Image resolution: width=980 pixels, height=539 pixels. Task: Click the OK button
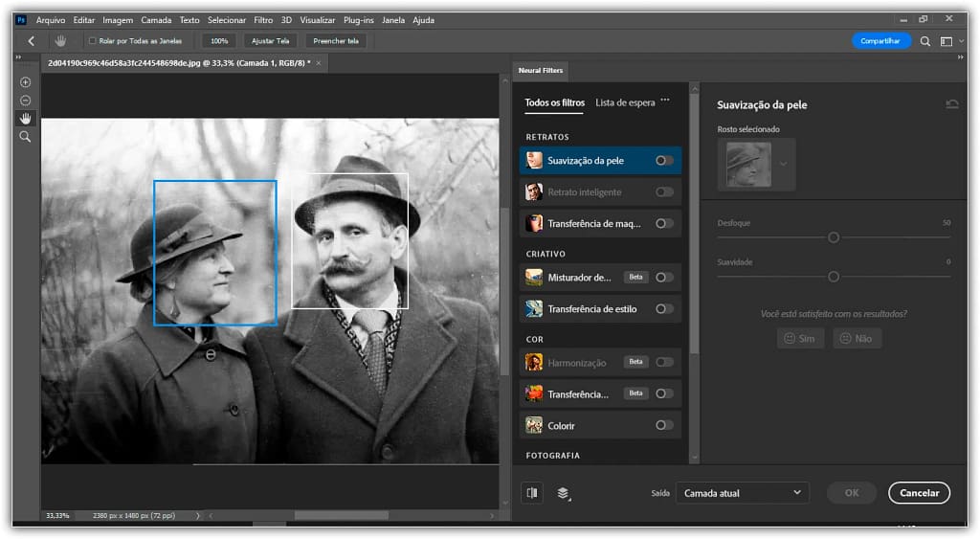(x=852, y=493)
